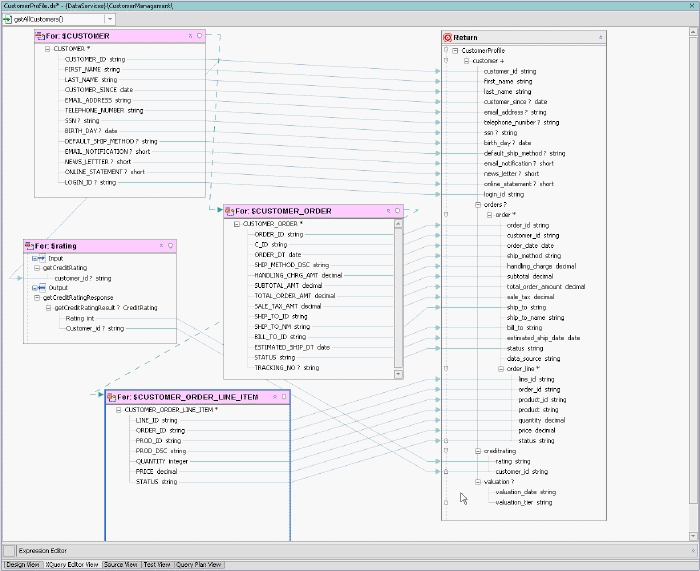This screenshot has height=571, width=700.
Task: Click the circle icon on For: $rating header
Action: 171,246
